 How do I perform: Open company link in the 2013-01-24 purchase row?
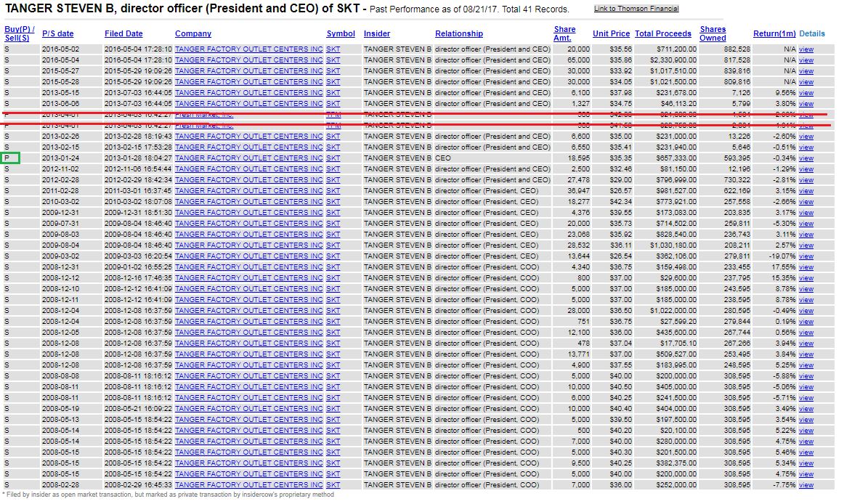[x=249, y=158]
